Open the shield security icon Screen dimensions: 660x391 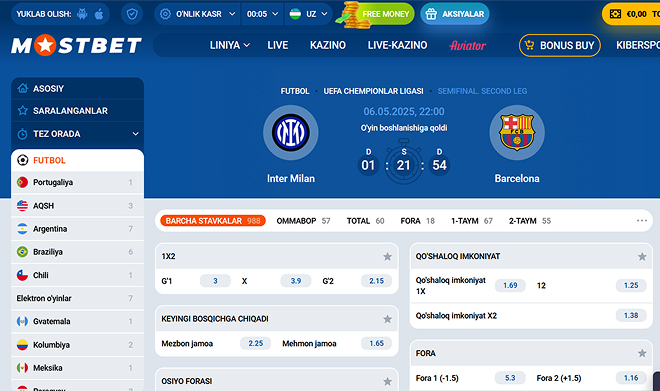(132, 14)
